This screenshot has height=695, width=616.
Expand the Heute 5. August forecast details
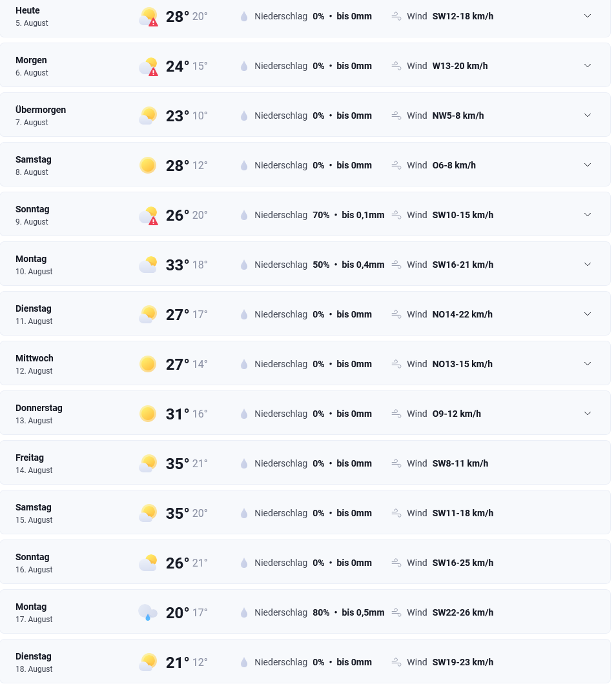click(588, 16)
